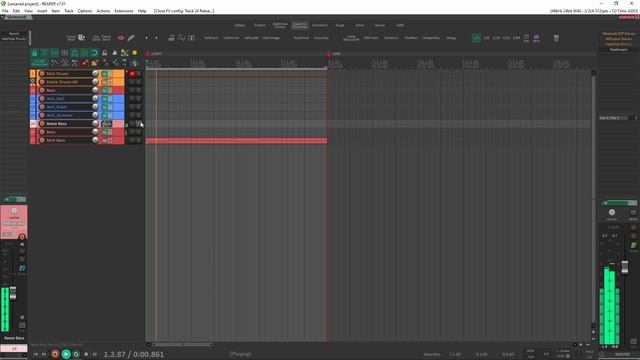Viewport: 640px width, 360px height.
Task: Click the transport Record button
Action: (55, 354)
